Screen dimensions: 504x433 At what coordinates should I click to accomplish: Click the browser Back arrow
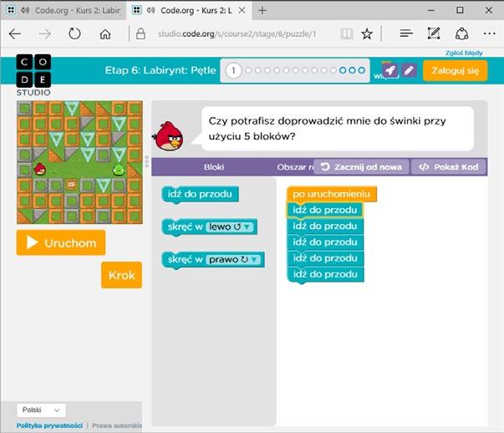click(15, 33)
